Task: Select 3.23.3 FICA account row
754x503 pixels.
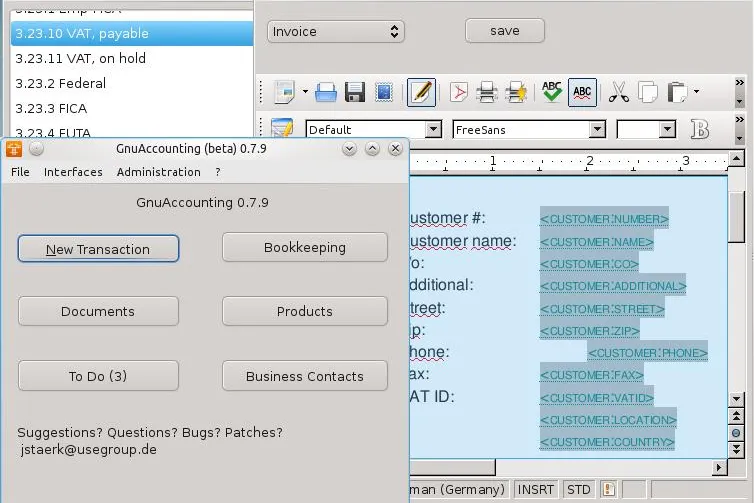Action: [132, 108]
